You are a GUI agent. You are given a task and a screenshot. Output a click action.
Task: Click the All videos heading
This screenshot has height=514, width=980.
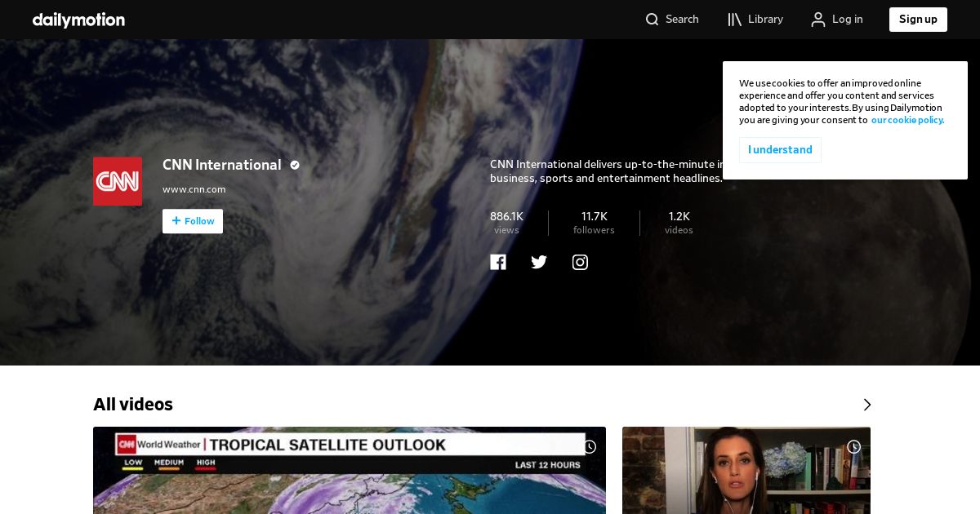pos(133,405)
